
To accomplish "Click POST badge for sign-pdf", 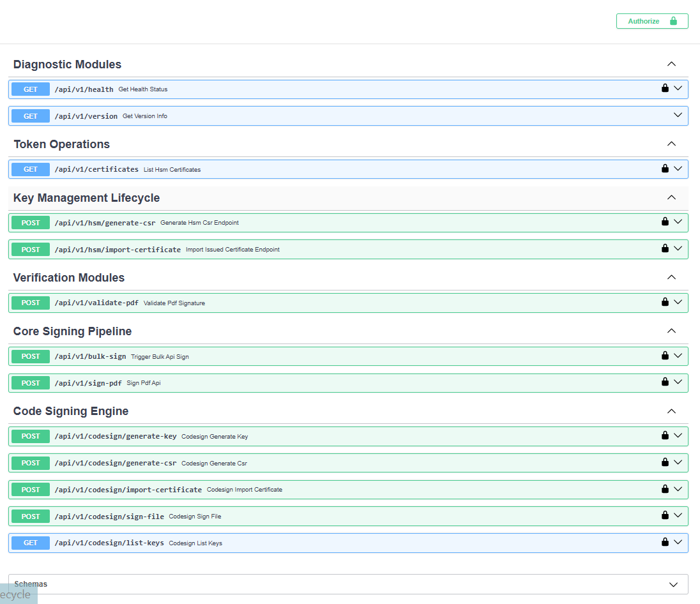I will coord(31,383).
